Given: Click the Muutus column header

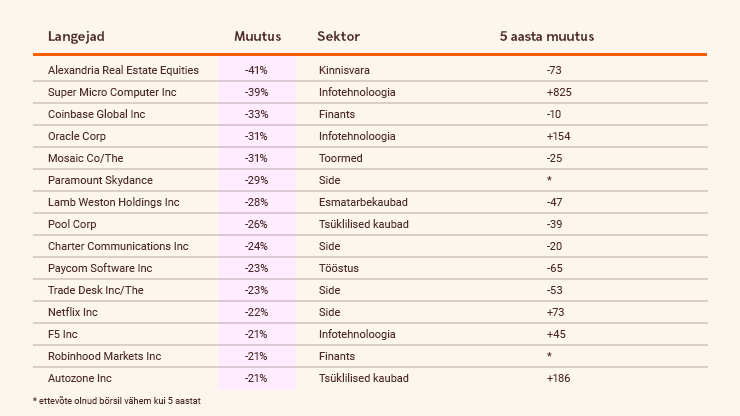Looking at the screenshot, I should 258,37.
